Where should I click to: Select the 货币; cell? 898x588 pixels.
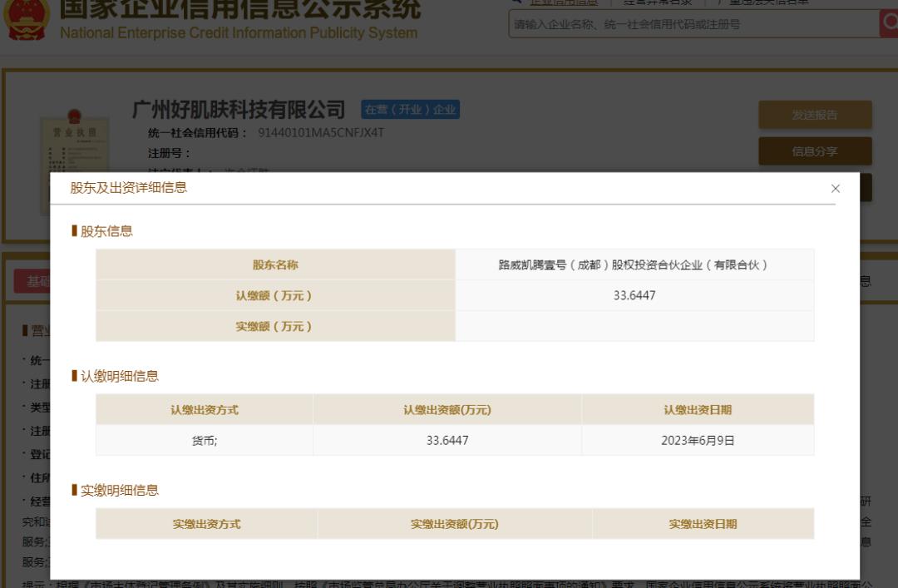tap(205, 441)
